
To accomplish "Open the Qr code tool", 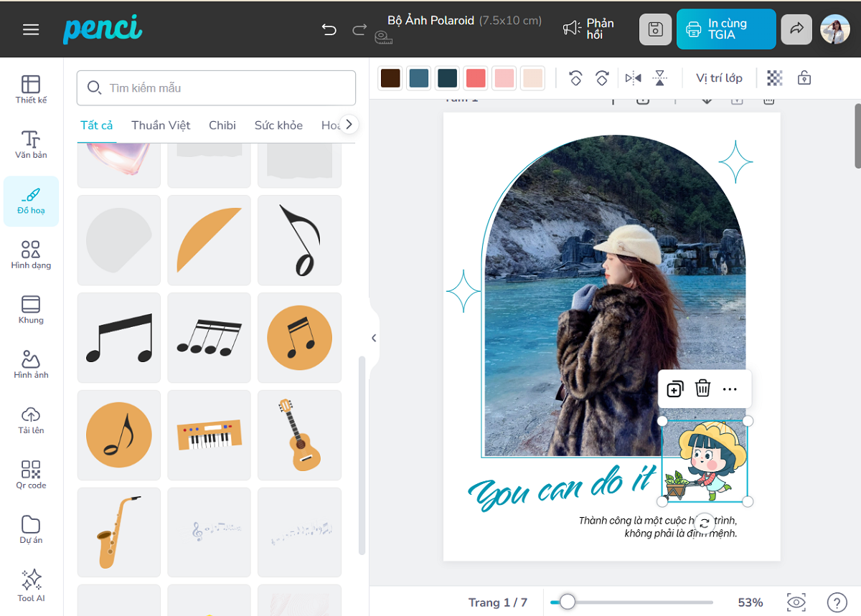I will click(31, 475).
